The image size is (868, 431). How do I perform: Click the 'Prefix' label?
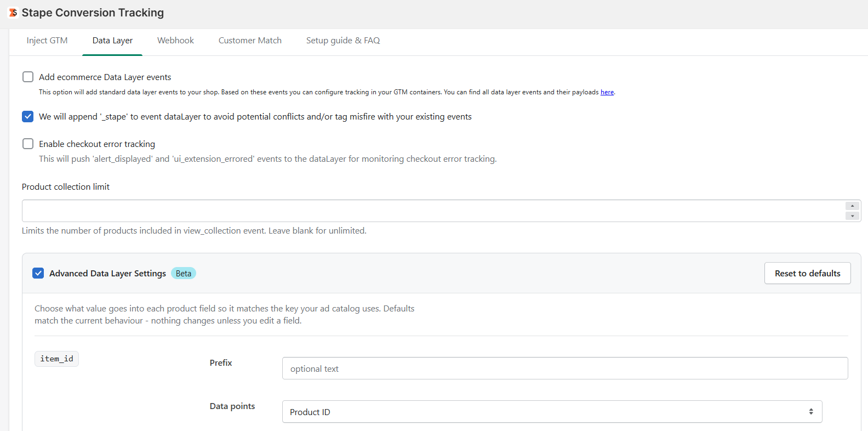tap(221, 363)
